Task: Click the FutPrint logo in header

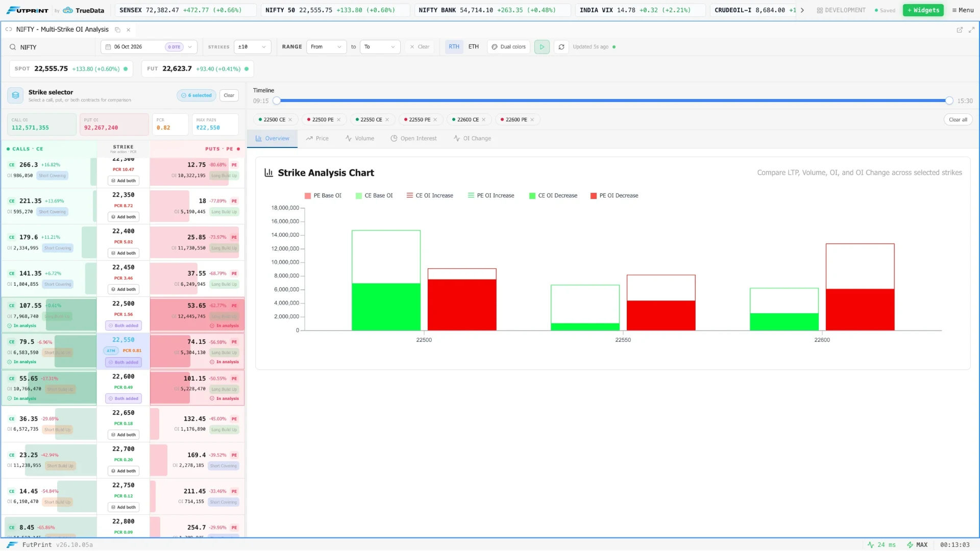Action: (28, 10)
